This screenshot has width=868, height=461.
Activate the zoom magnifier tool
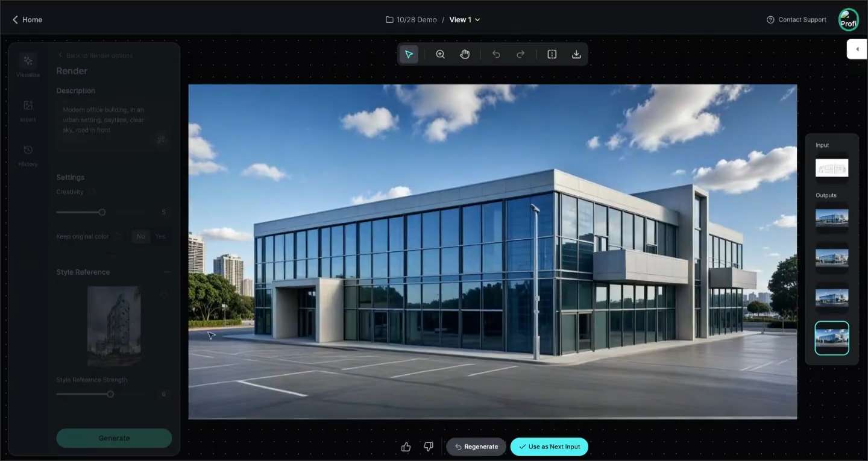(x=441, y=54)
